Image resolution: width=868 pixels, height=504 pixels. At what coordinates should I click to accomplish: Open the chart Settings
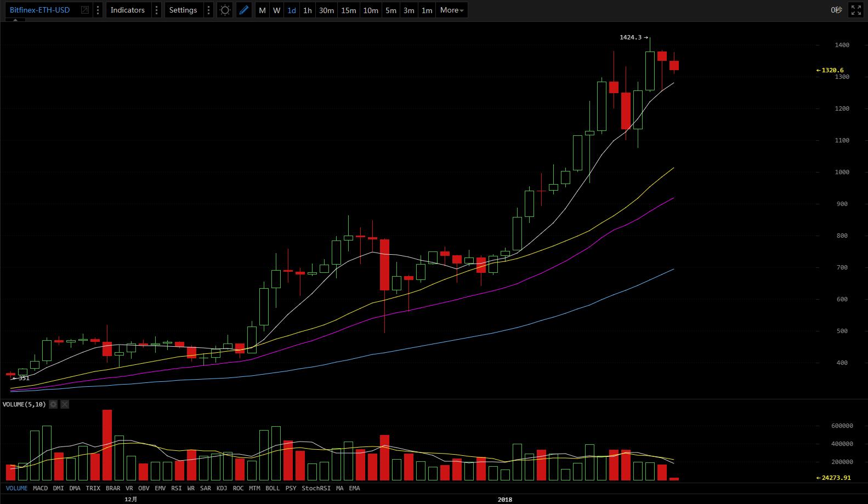pos(183,10)
